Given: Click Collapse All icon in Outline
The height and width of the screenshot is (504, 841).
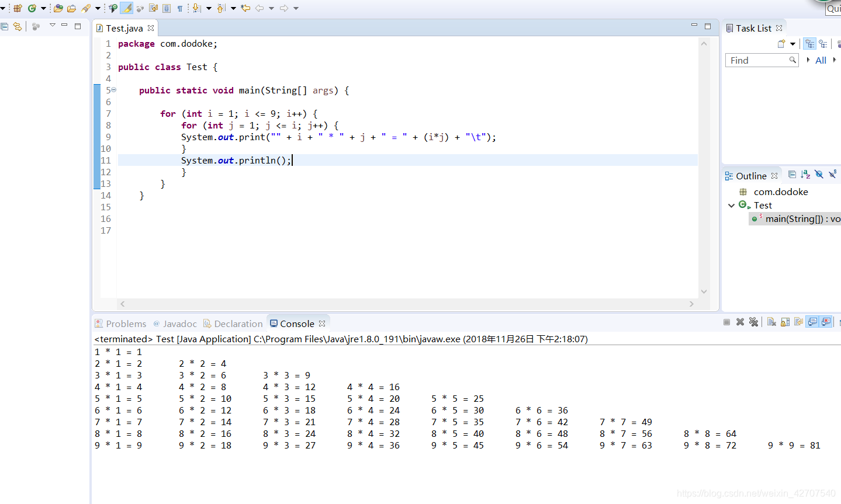Looking at the screenshot, I should (x=792, y=174).
